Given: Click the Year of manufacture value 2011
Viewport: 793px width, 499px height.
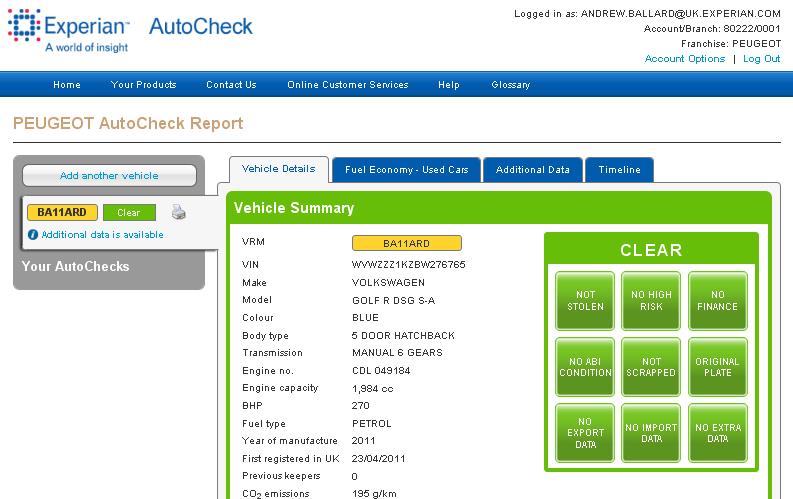Looking at the screenshot, I should 364,440.
